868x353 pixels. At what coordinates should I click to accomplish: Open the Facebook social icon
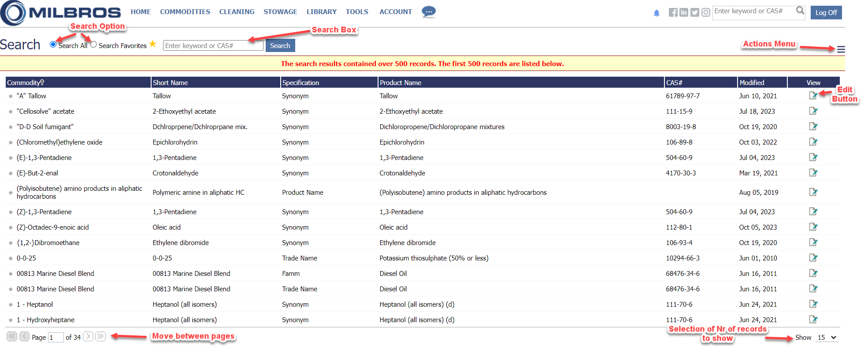(673, 12)
